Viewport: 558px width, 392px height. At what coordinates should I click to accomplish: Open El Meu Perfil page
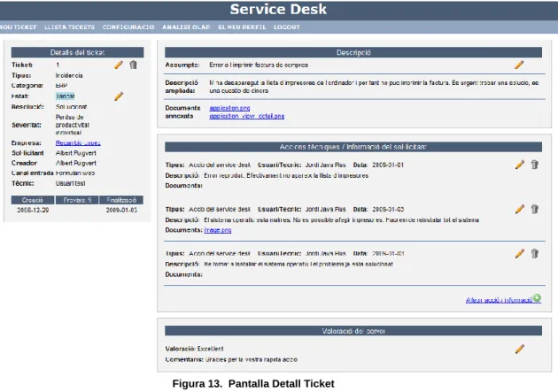[x=242, y=27]
